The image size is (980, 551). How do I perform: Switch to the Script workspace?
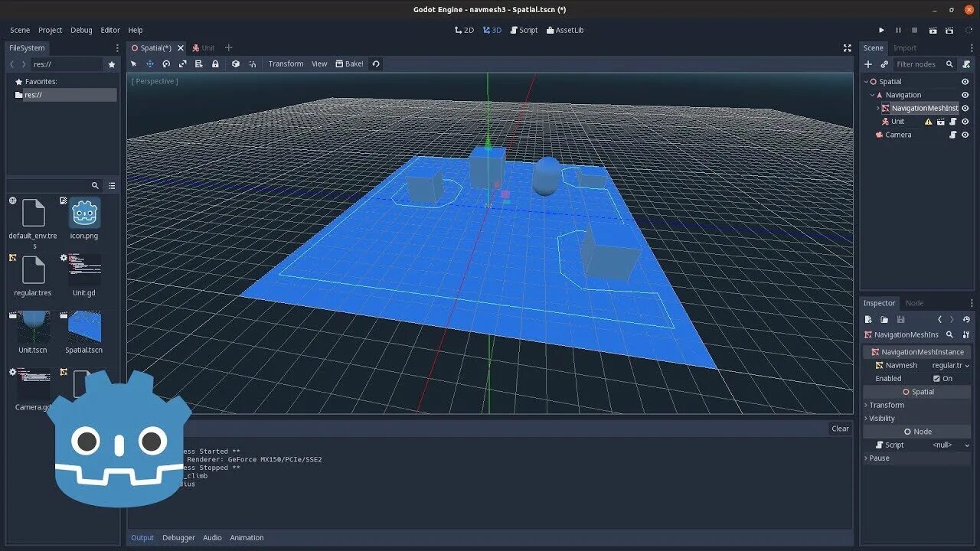click(524, 30)
